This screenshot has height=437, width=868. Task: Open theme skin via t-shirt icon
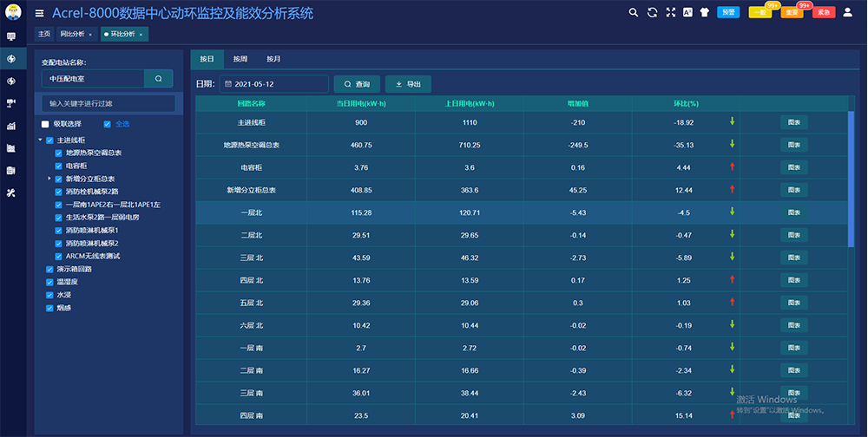pyautogui.click(x=704, y=12)
